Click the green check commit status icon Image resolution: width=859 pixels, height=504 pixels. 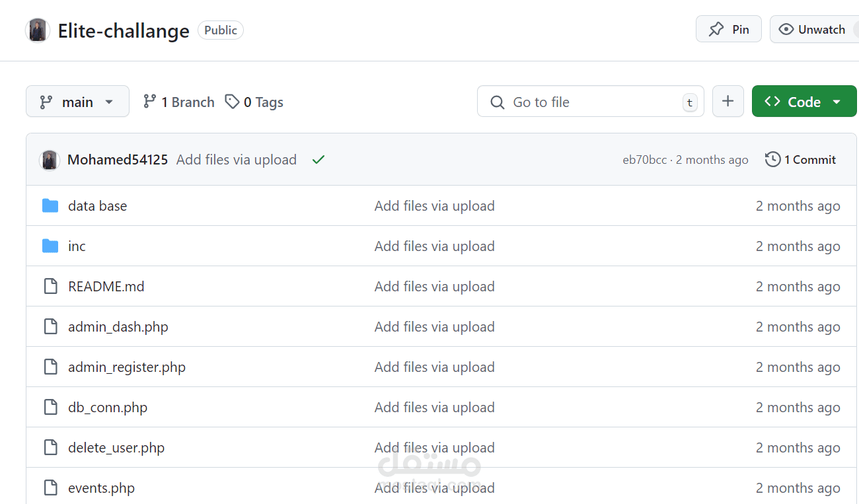click(318, 160)
